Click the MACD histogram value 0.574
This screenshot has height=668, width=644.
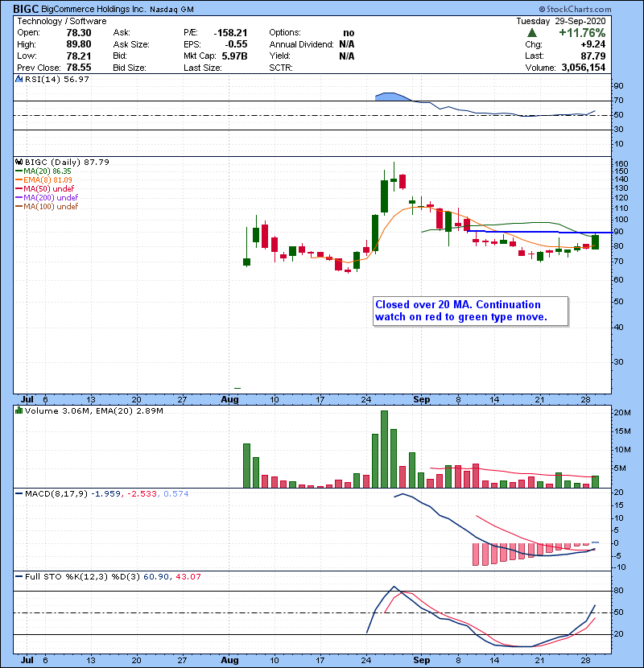click(176, 494)
